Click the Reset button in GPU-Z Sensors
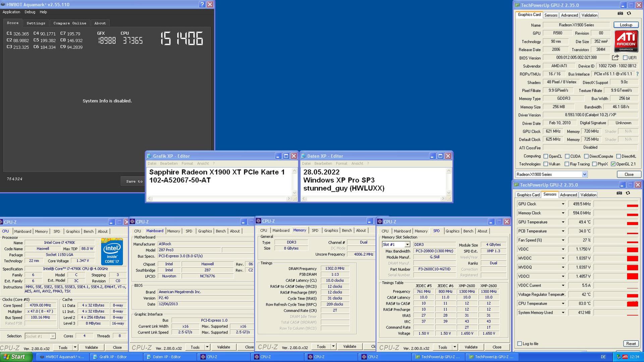Image resolution: width=644 pixels, height=362 pixels. (x=631, y=344)
